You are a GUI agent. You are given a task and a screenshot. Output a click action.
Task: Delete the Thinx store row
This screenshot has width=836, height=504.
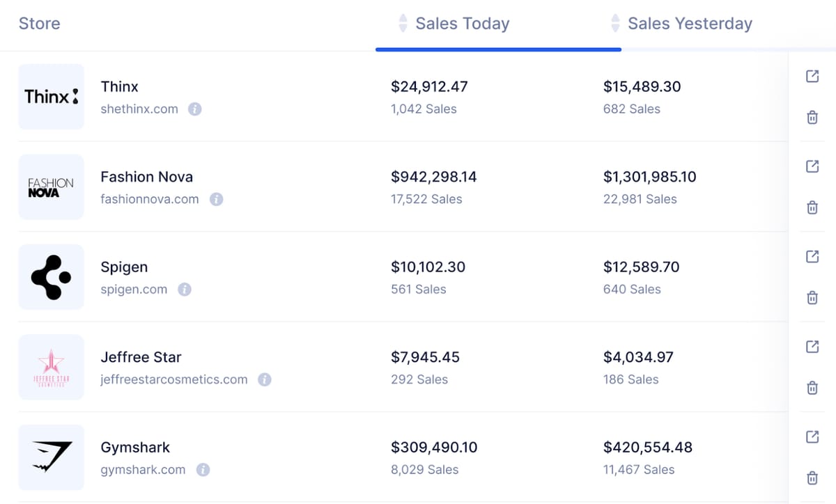tap(812, 118)
